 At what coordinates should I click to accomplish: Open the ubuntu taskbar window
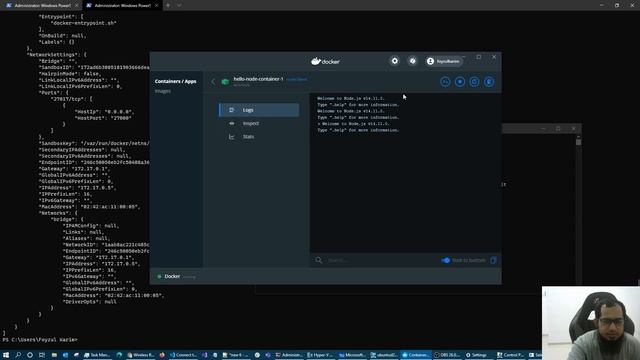[384, 355]
